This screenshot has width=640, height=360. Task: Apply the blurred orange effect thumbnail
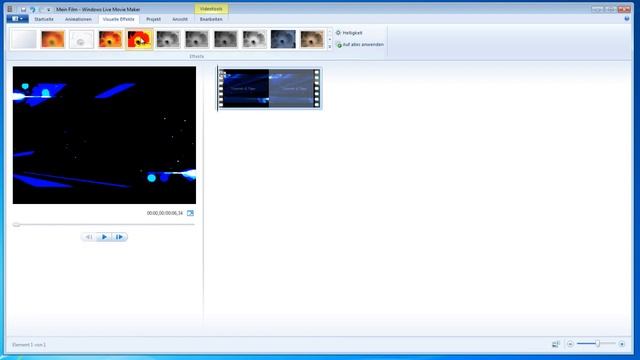coord(53,40)
